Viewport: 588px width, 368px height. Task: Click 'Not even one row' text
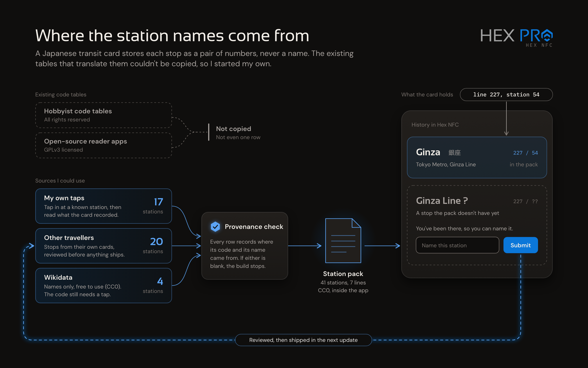click(x=238, y=137)
